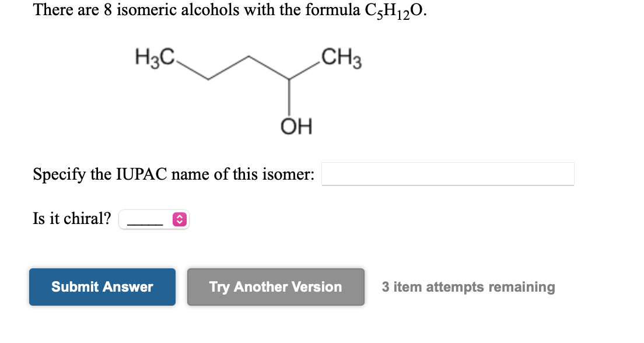Click the "Specify the IUPAC name" prompt text
This screenshot has height=343, width=644.
tap(172, 173)
